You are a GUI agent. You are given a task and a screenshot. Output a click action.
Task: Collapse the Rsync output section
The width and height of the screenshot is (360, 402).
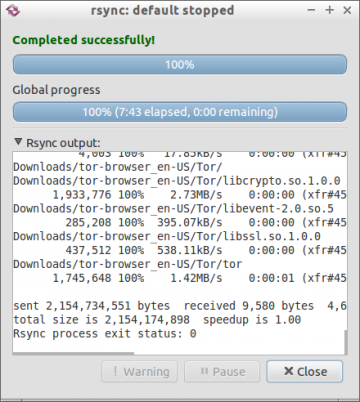(x=18, y=142)
